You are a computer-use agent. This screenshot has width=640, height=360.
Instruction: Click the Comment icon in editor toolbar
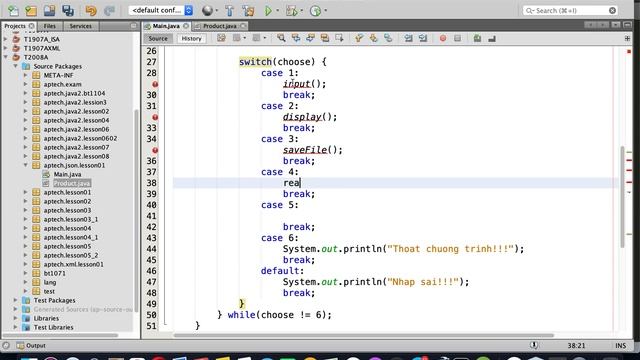(477, 38)
